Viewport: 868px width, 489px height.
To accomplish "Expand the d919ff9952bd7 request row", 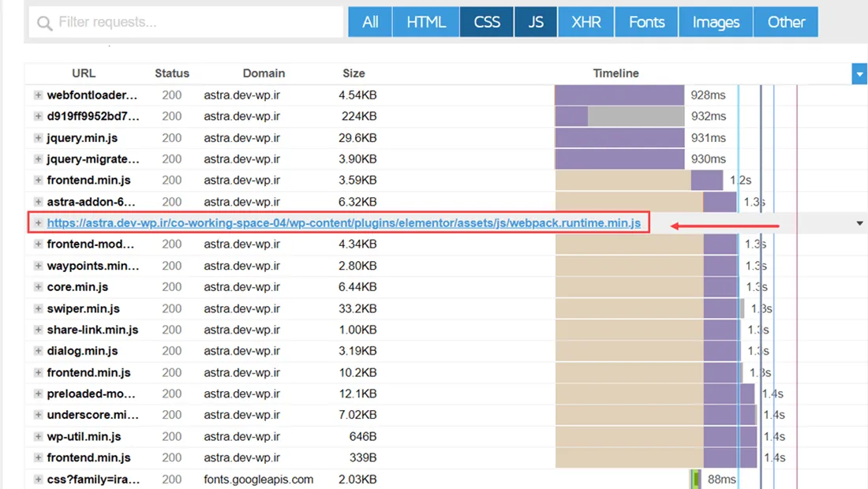I will pyautogui.click(x=38, y=116).
